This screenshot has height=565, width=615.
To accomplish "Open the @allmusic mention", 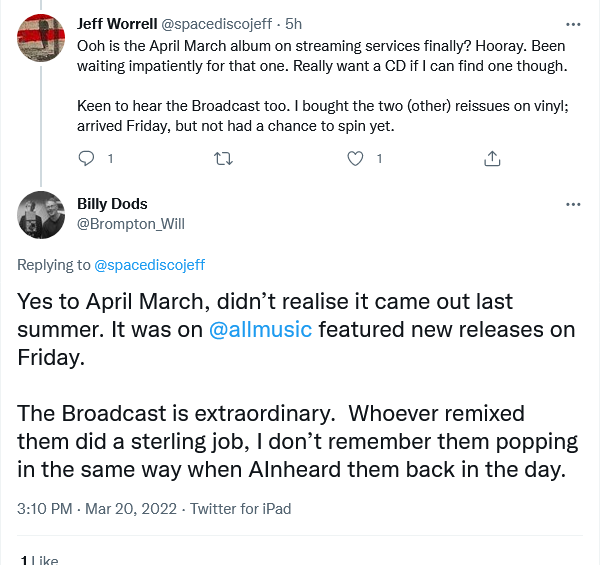I will pyautogui.click(x=260, y=331).
